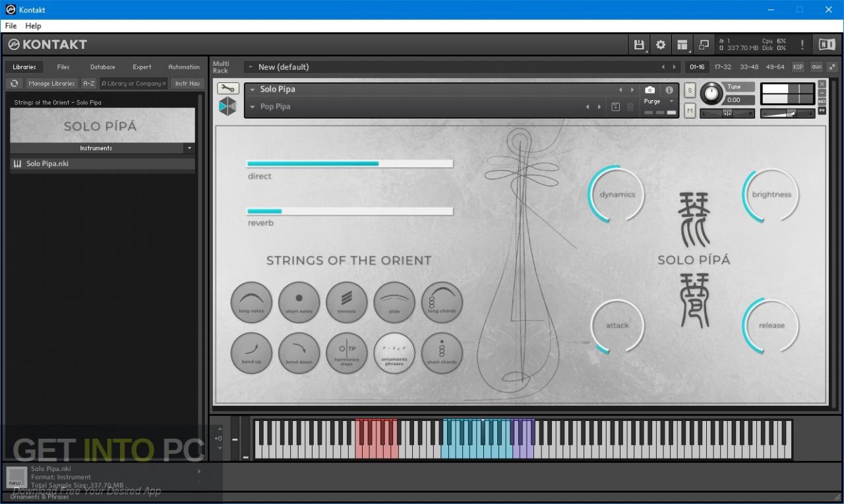Click the save floppy disk icon

639,45
